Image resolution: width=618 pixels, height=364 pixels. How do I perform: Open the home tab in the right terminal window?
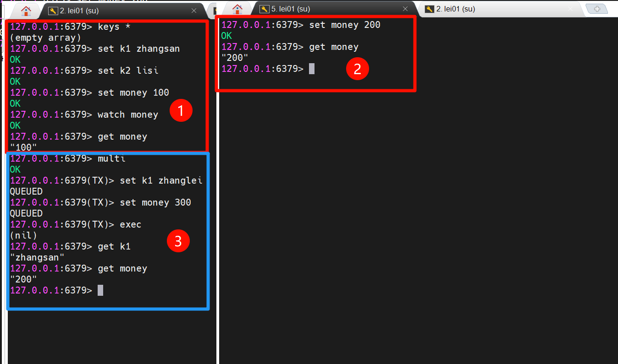[237, 9]
